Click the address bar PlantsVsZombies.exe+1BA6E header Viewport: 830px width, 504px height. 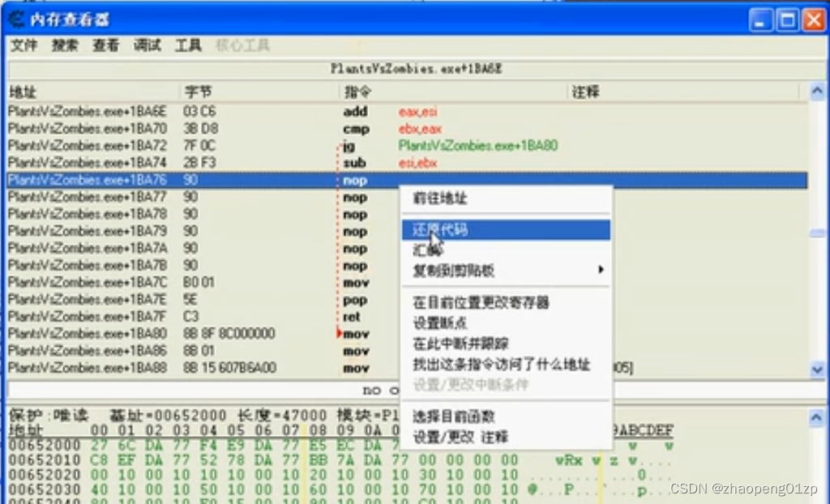(417, 69)
